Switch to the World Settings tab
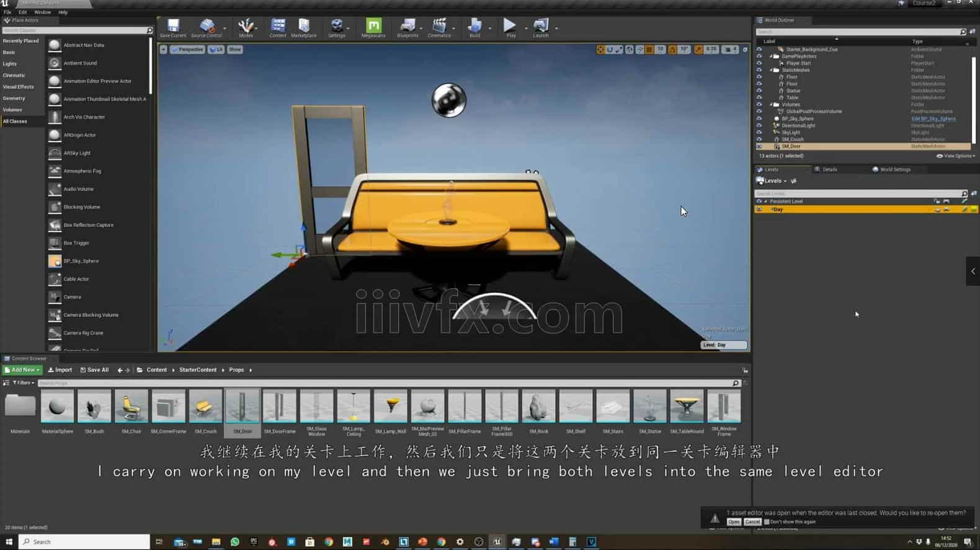The image size is (980, 550). click(x=894, y=169)
